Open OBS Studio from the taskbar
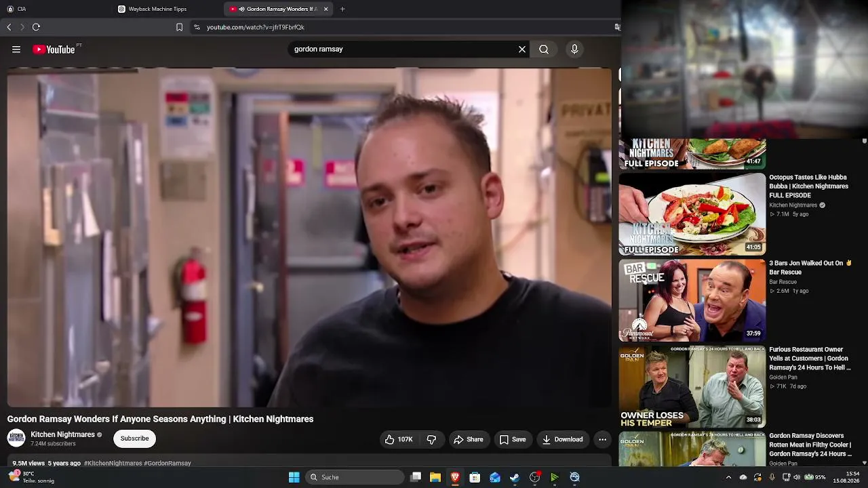Image resolution: width=868 pixels, height=488 pixels. (x=535, y=477)
